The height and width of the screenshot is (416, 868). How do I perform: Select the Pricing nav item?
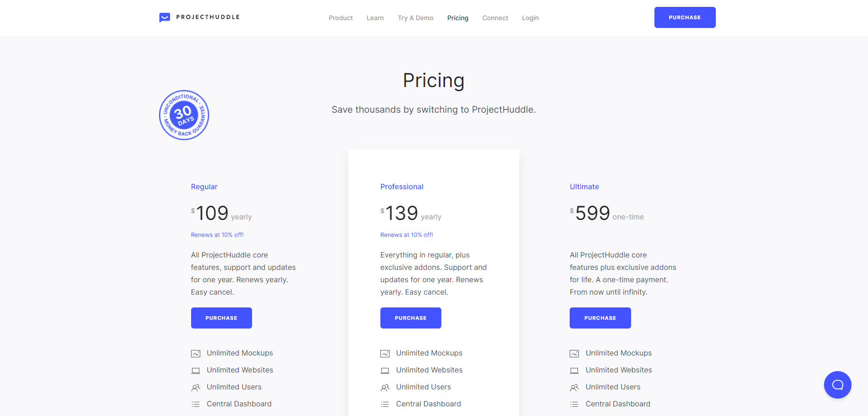pos(457,18)
